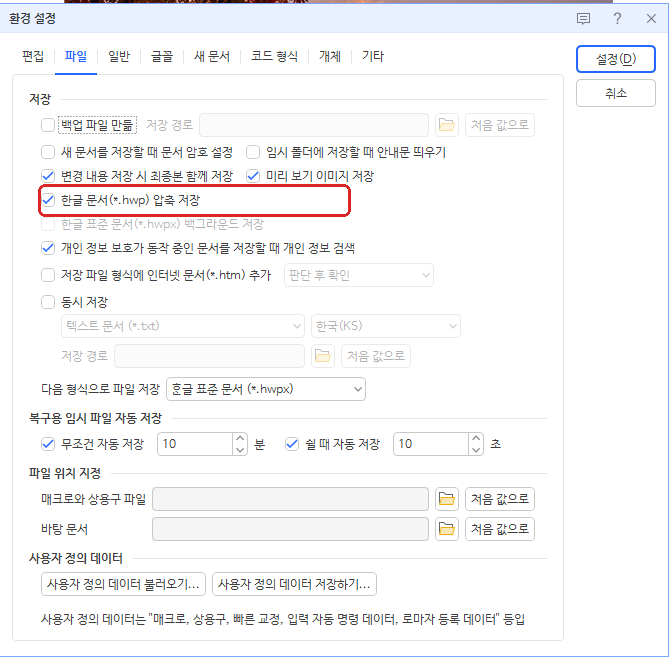Toggle 무조건 자동 저장 checkbox
This screenshot has height=657, width=672.
pos(48,444)
